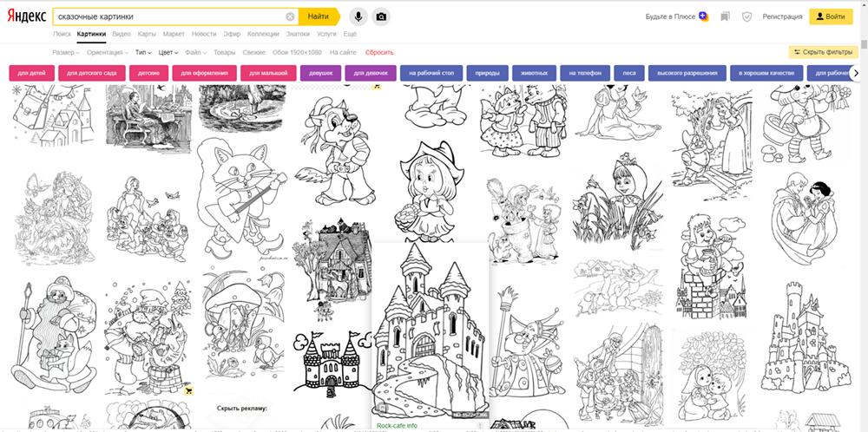Click the Yandex logo

click(27, 16)
